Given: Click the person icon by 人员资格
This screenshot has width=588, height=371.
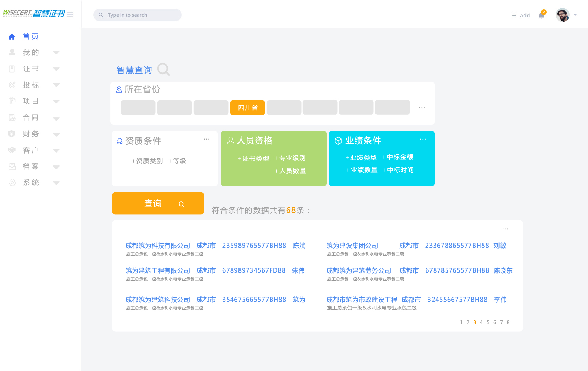Looking at the screenshot, I should pos(231,141).
